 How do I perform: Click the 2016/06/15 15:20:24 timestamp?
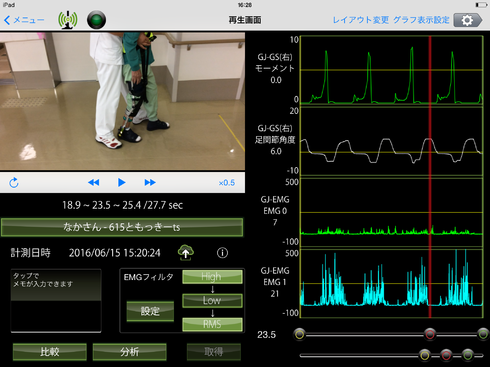(115, 253)
